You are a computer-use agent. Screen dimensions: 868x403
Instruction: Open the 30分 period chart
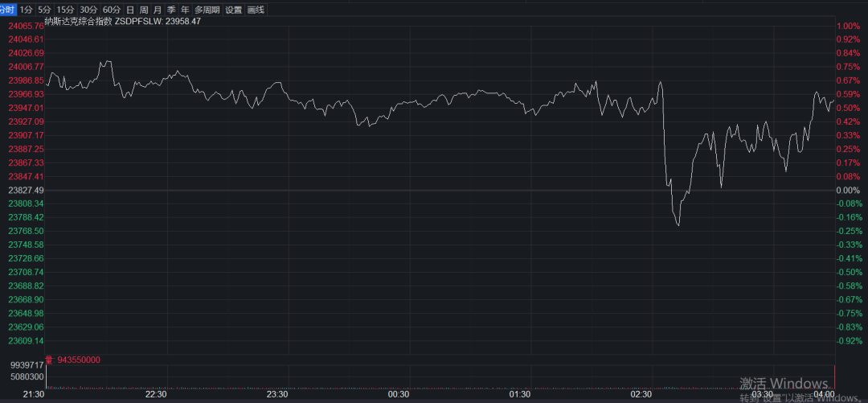[88, 10]
